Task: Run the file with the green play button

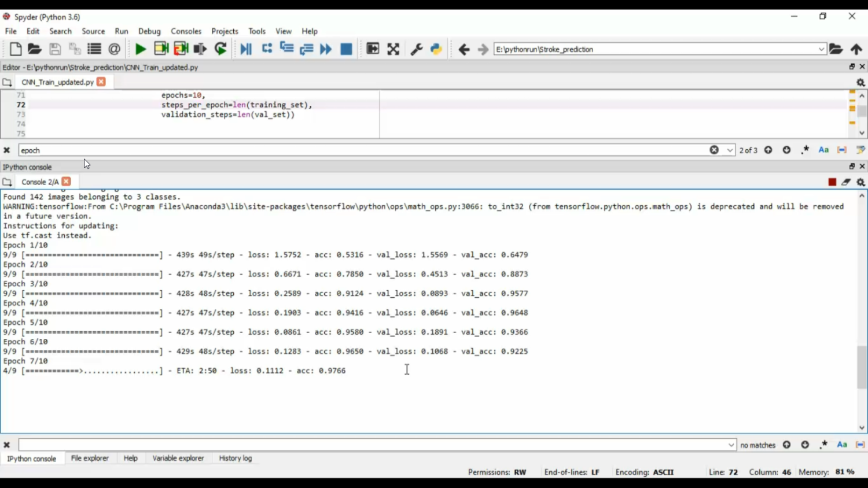Action: [x=140, y=49]
